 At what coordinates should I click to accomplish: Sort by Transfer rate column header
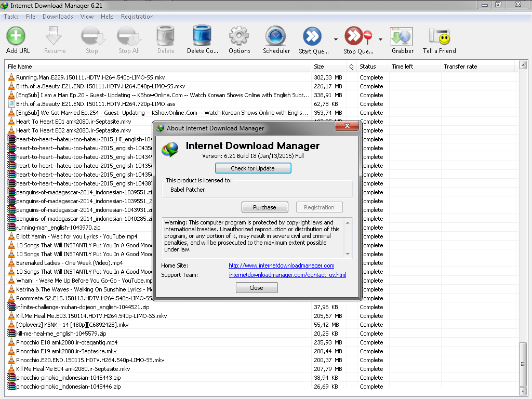pos(478,66)
